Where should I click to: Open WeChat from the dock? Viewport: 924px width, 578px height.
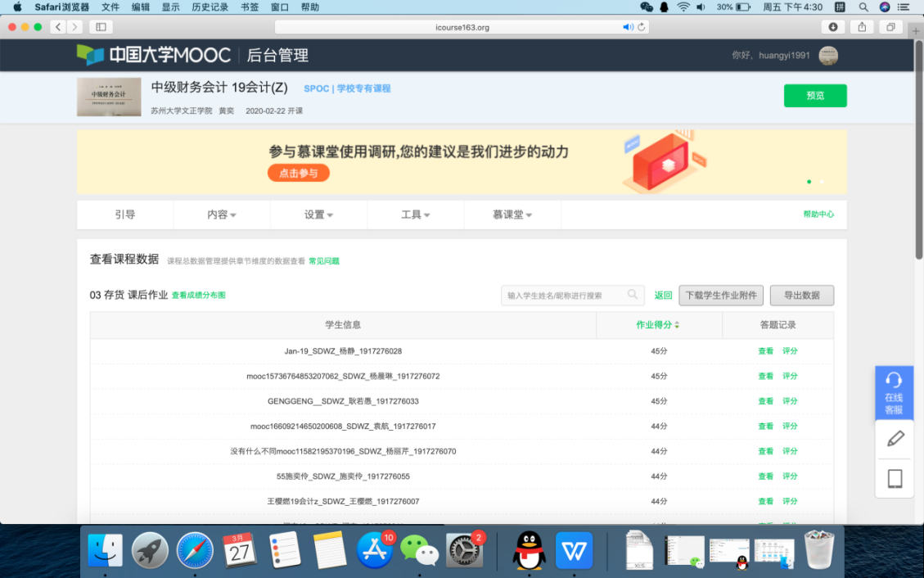(x=419, y=550)
